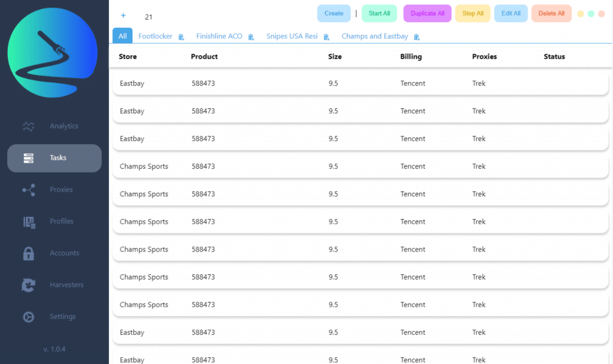Click the Profiles sidebar icon

coord(29,223)
